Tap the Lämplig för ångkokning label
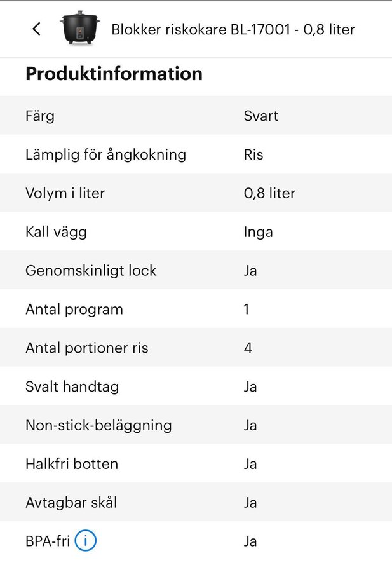Screen dimensions: 392x572 [105, 154]
